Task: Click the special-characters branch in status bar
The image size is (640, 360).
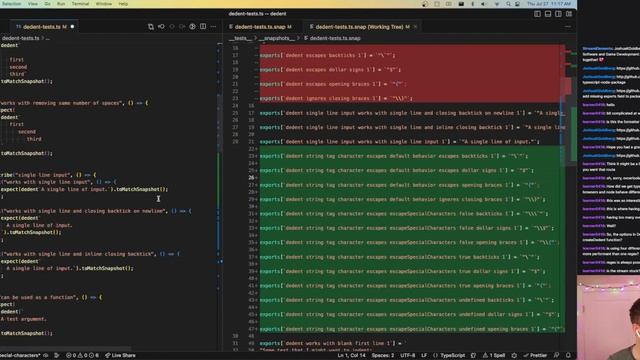Action: tap(20, 356)
